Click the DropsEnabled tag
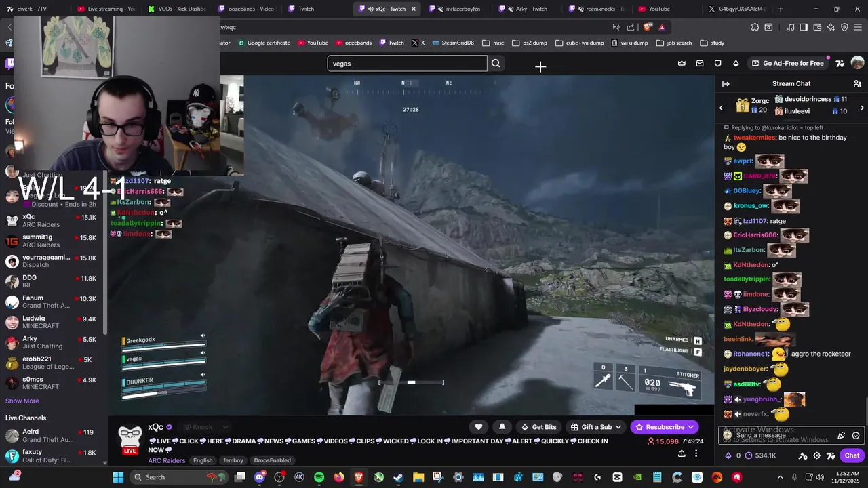The image size is (868, 488). coord(272,460)
